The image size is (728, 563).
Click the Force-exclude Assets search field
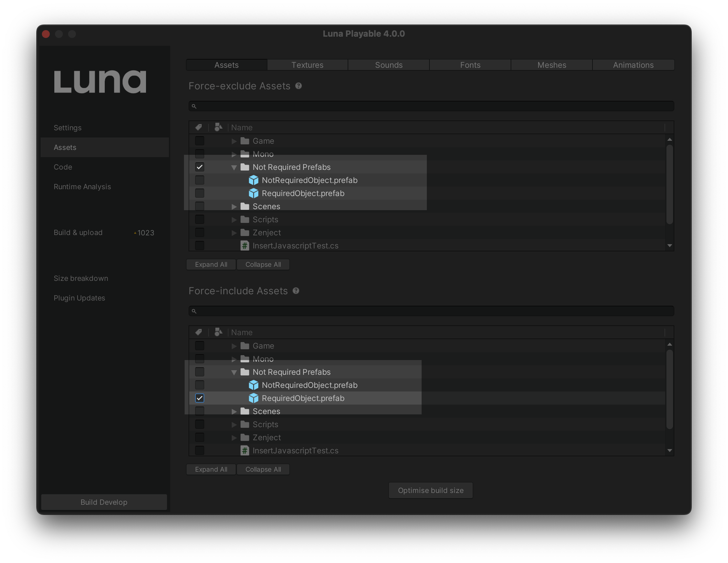coord(431,106)
